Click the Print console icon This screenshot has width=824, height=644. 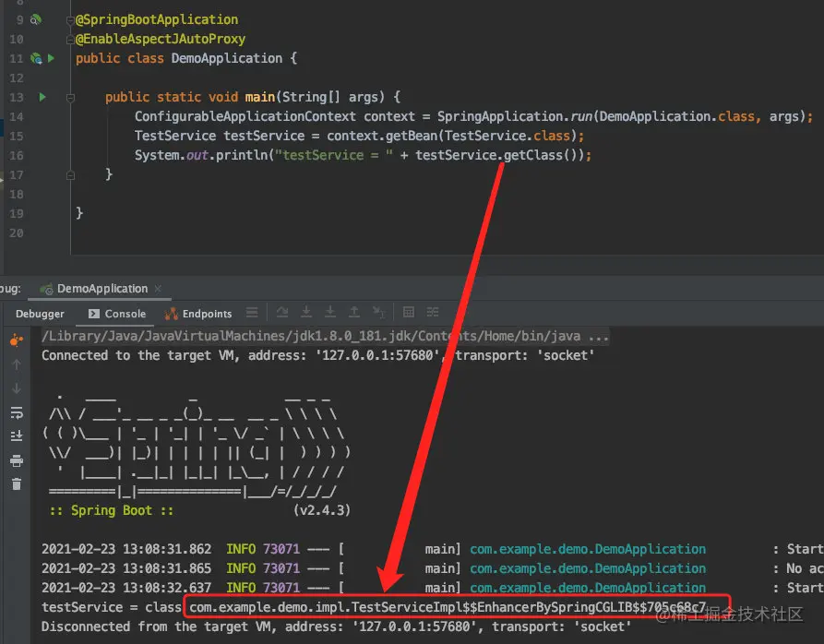17,460
